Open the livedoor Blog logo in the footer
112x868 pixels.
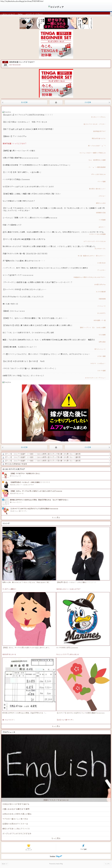[x=56, y=856]
